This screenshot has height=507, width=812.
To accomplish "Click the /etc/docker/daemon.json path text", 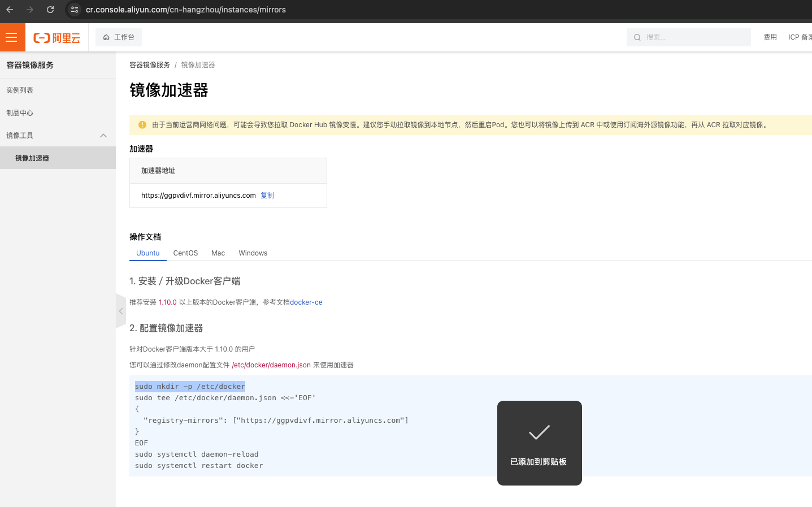I will [x=271, y=365].
